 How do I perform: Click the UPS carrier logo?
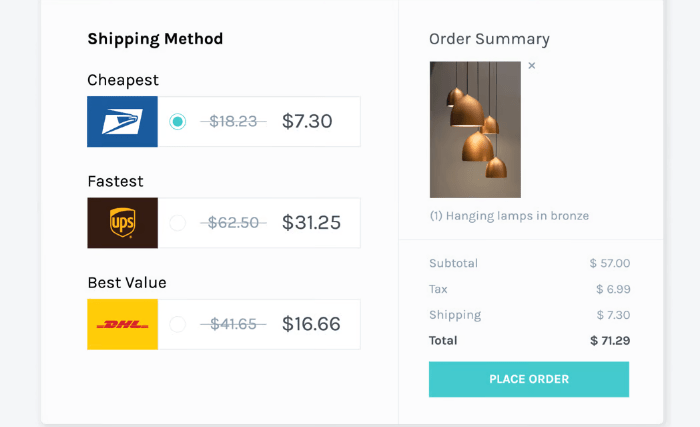point(122,223)
